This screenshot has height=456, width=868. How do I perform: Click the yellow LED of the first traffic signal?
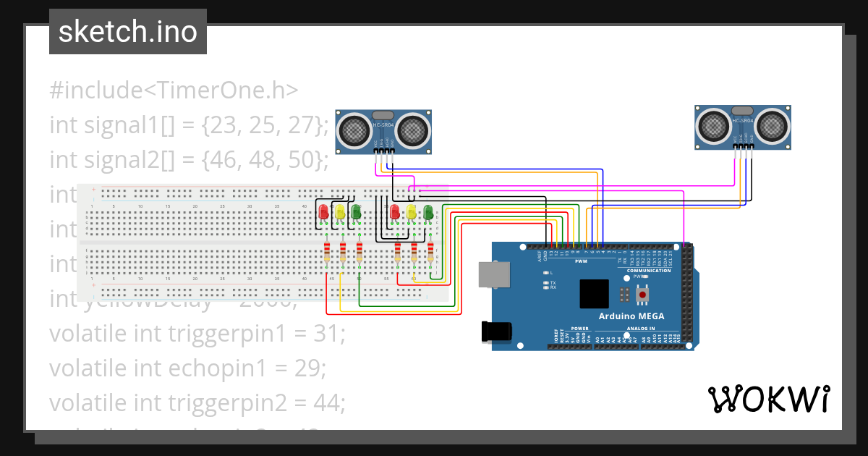click(340, 212)
